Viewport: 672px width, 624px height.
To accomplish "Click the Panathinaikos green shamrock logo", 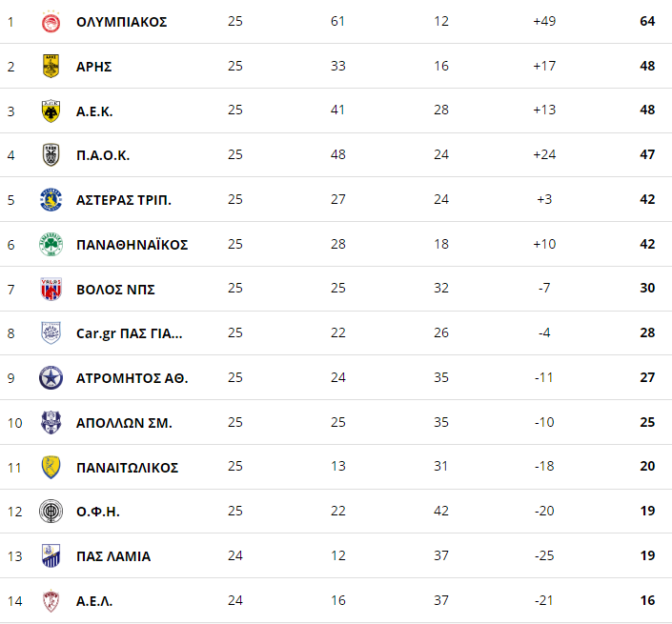I will [x=51, y=244].
